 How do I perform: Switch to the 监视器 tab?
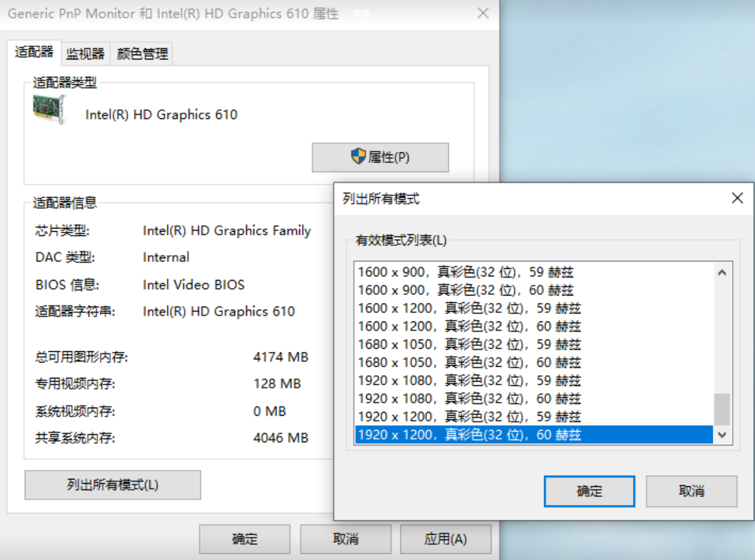[x=86, y=54]
